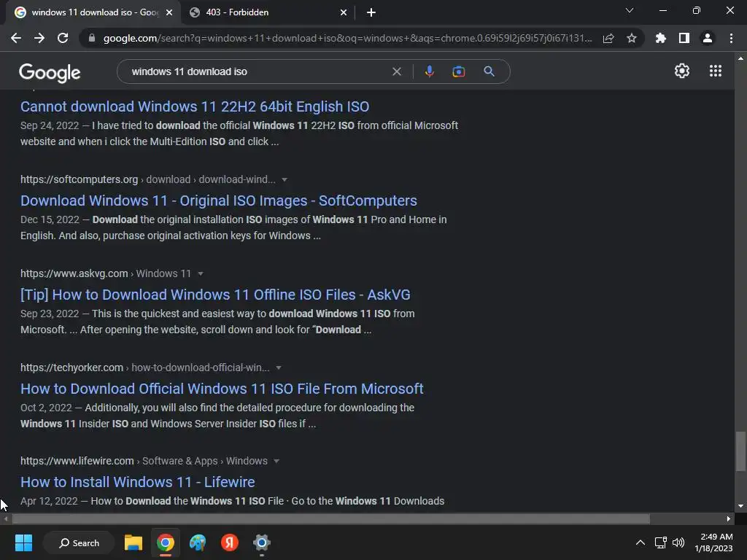Click the vertical scrollbar down arrow

coord(740,506)
